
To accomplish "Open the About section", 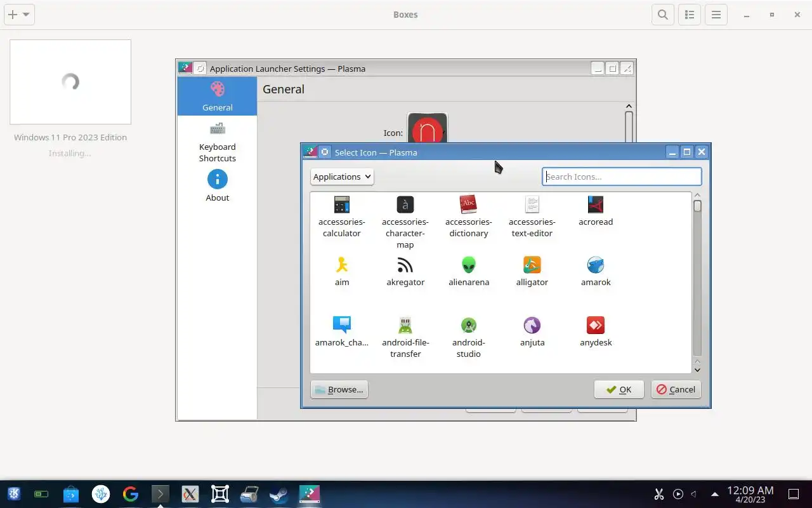I will coord(217,186).
